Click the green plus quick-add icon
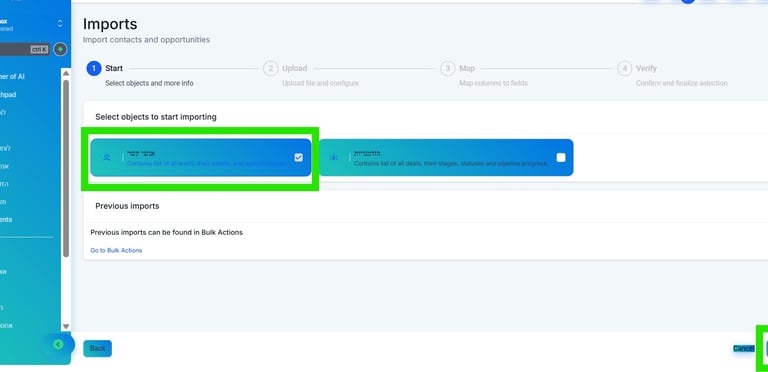Image resolution: width=768 pixels, height=372 pixels. coord(60,49)
